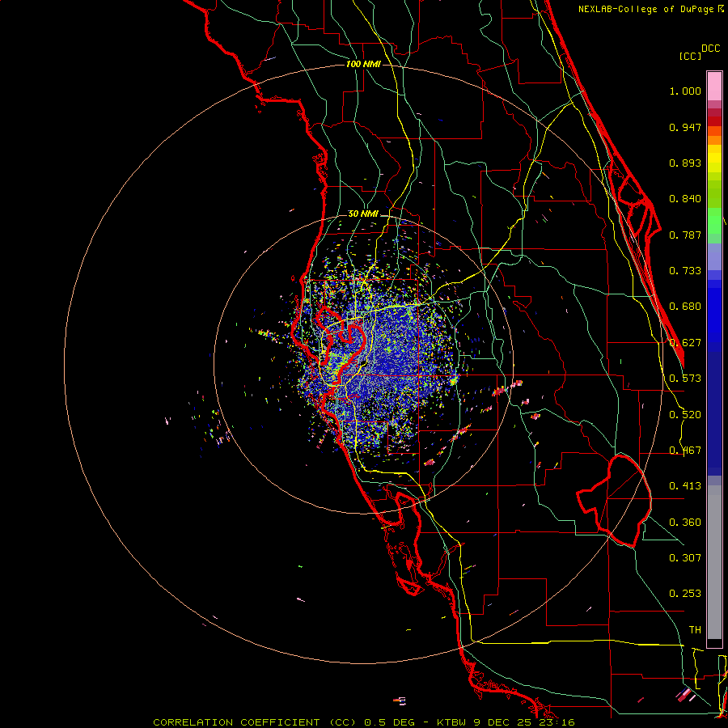
Task: Click the [CC] units label
Action: pyautogui.click(x=690, y=56)
